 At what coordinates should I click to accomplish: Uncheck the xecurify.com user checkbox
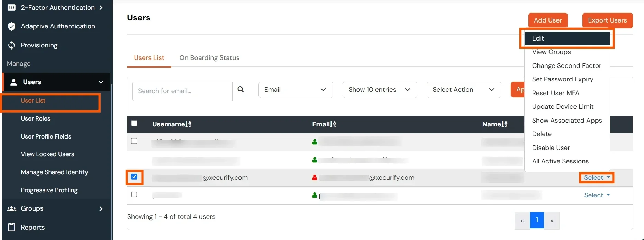coord(134,177)
